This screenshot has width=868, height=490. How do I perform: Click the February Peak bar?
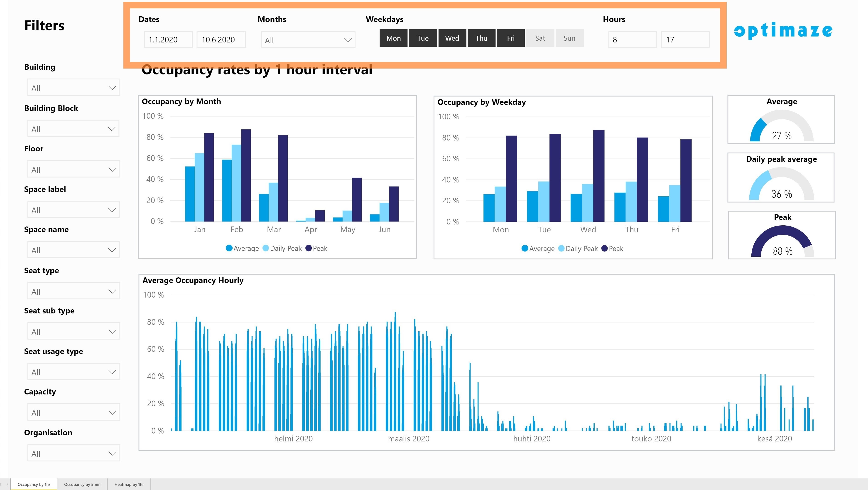(246, 175)
